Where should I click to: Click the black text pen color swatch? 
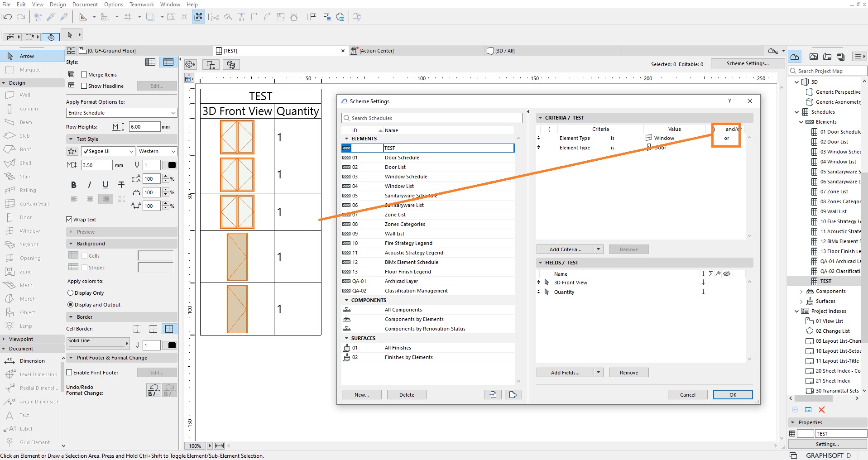click(172, 165)
